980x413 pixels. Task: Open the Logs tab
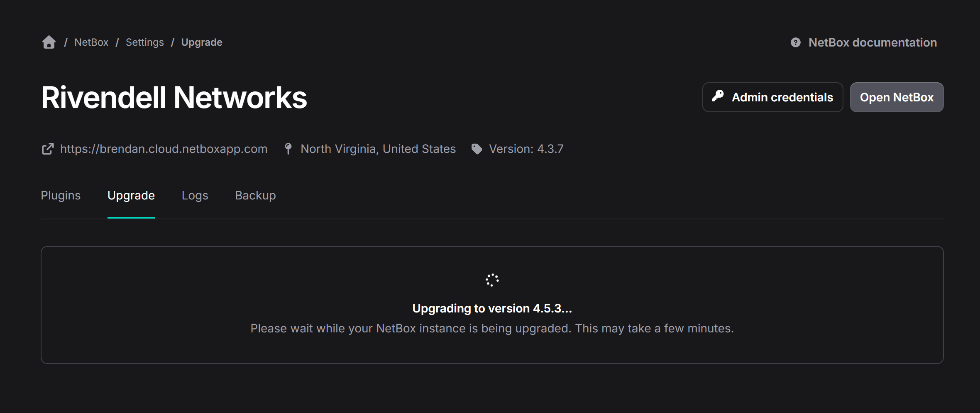195,195
